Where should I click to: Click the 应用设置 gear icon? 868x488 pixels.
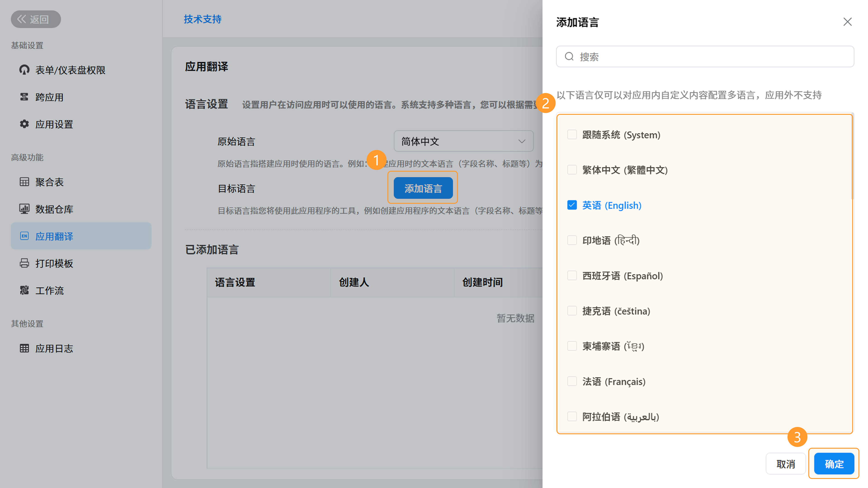coord(24,124)
